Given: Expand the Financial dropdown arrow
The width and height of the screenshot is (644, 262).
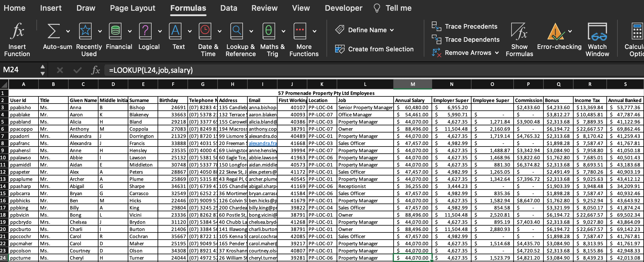Looking at the screenshot, I should (x=130, y=31).
